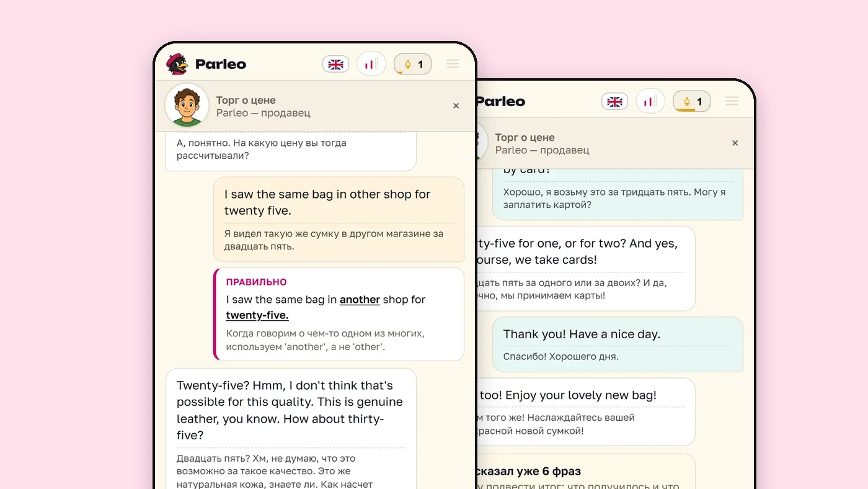This screenshot has width=868, height=489.
Task: Click the 'Торг о цене' title on left phone
Action: coord(246,101)
